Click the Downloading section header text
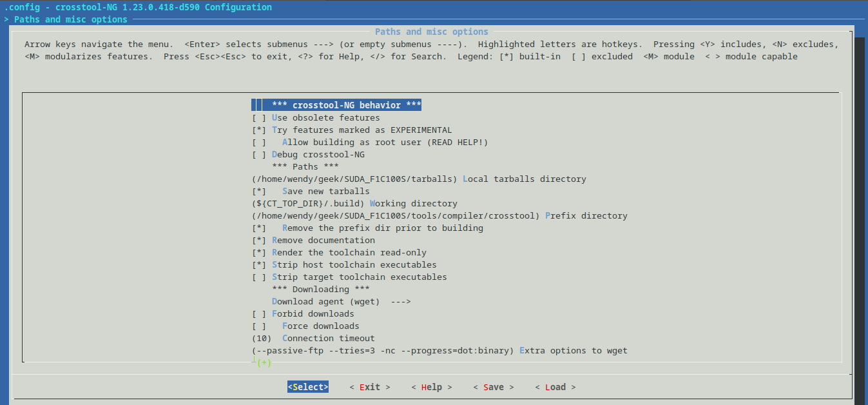Screen dimensions: 868x405 coord(321,289)
